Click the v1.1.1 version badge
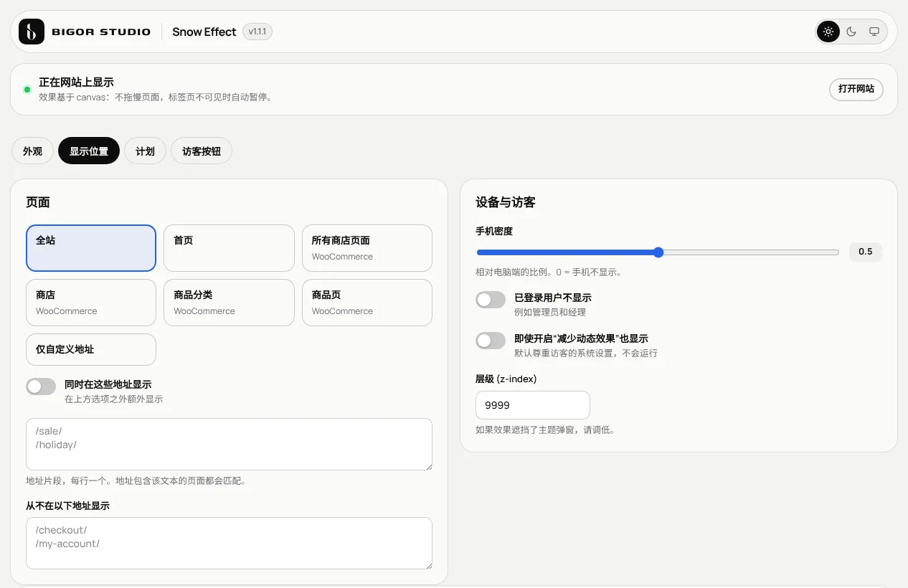Image resolution: width=908 pixels, height=588 pixels. point(257,32)
